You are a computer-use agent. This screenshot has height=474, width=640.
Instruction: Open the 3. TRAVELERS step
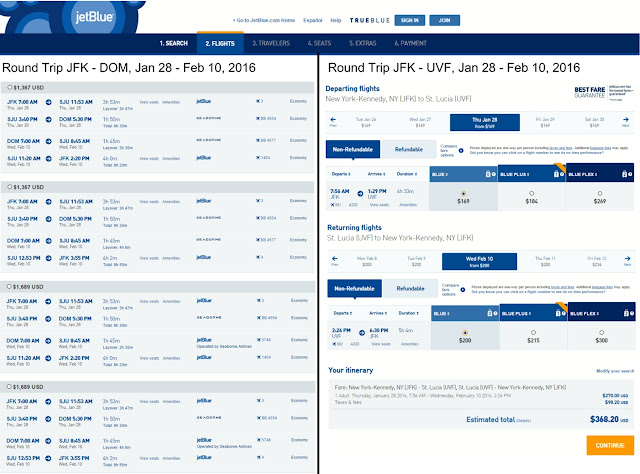(x=271, y=43)
